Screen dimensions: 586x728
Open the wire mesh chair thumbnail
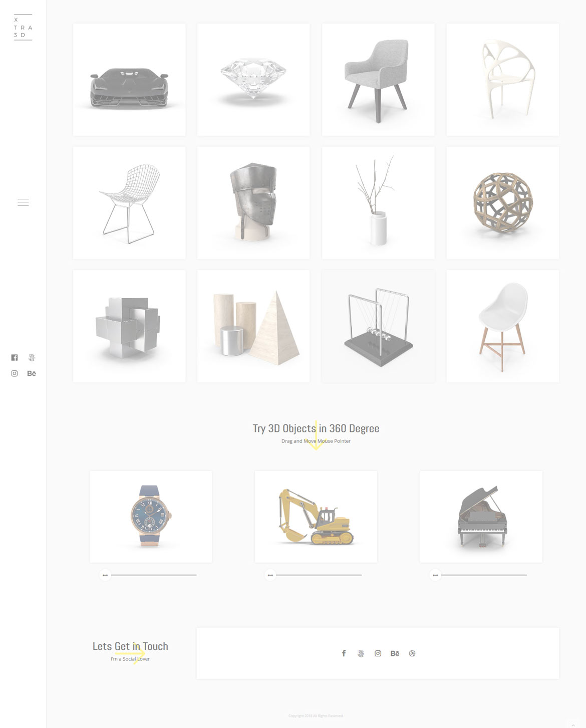click(x=129, y=203)
